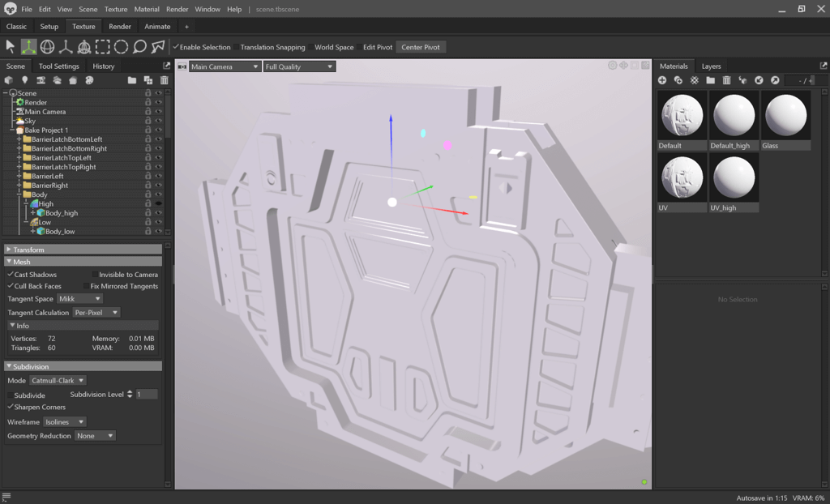Image resolution: width=830 pixels, height=504 pixels.
Task: Toggle visibility of the Sky object
Action: coord(159,121)
